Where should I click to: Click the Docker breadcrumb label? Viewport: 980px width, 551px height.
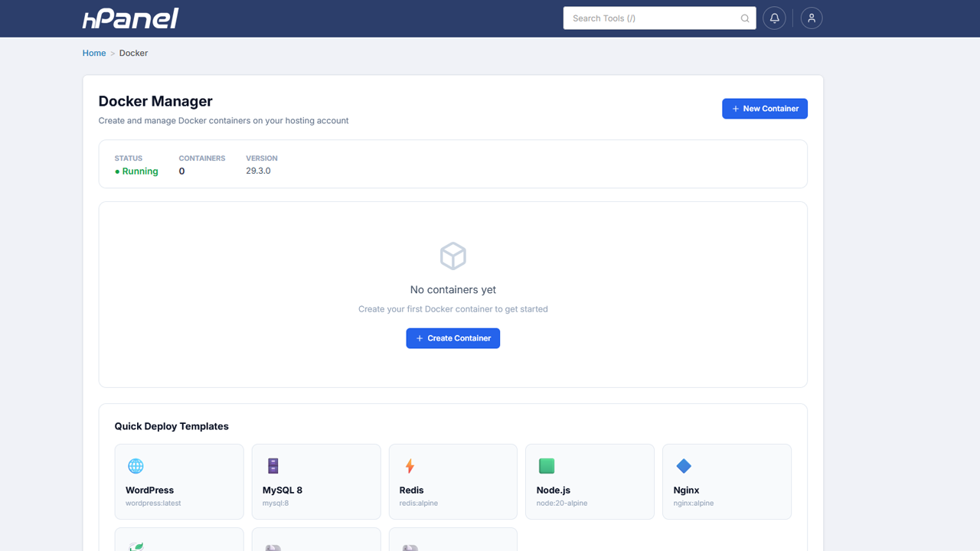[133, 53]
